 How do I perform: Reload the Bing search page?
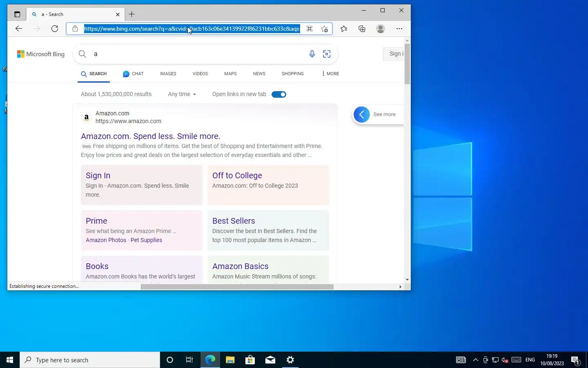[x=55, y=29]
